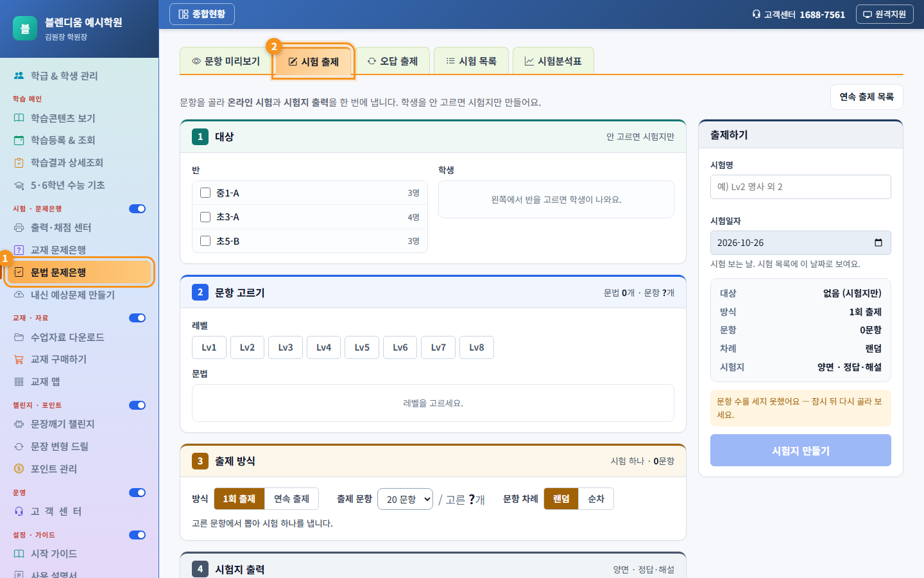Switch to the 오답 출제 tab

pos(393,61)
